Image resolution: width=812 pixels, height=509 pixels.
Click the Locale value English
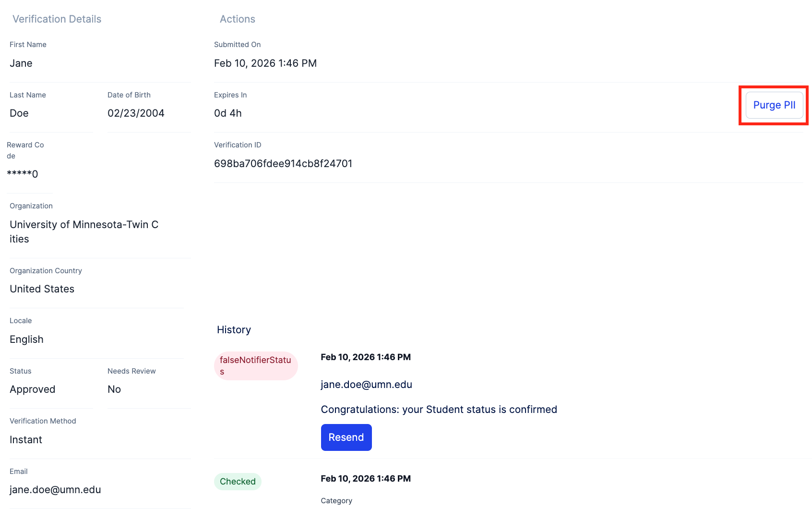[x=26, y=339]
